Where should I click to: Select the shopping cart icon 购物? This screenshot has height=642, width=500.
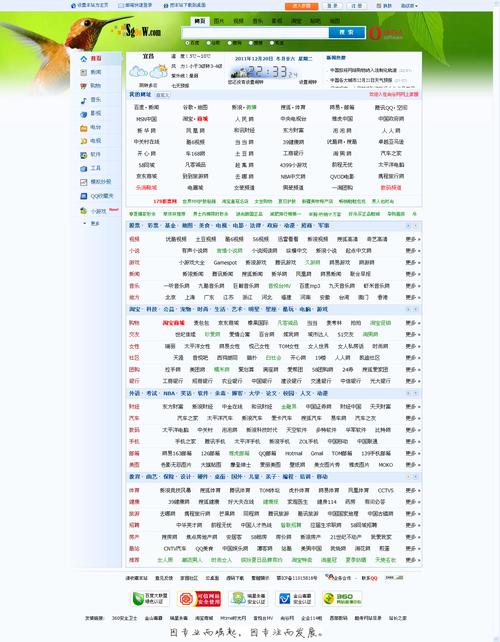84,86
